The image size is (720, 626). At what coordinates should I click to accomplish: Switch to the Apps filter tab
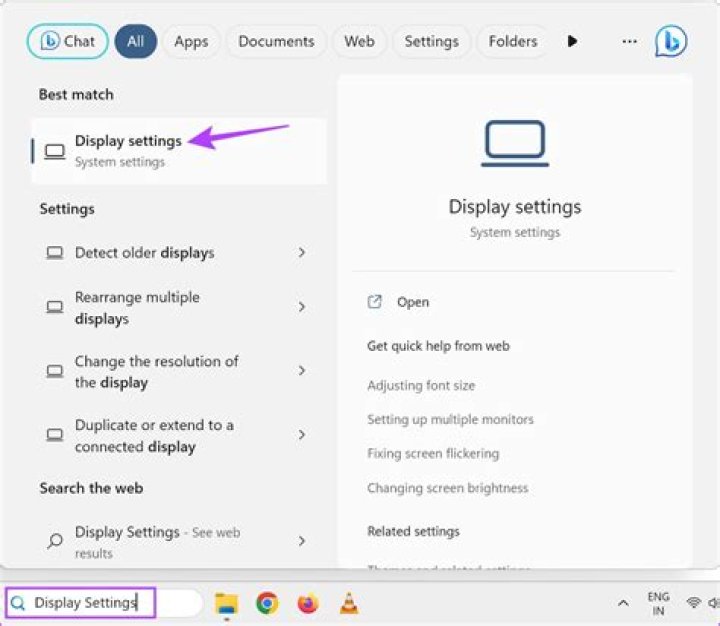(191, 42)
